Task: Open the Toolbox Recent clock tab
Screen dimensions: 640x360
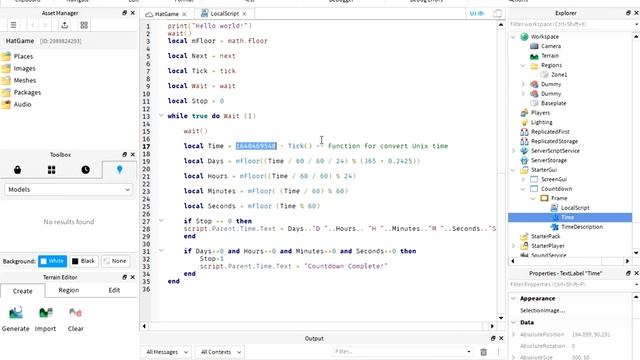Action: point(85,170)
